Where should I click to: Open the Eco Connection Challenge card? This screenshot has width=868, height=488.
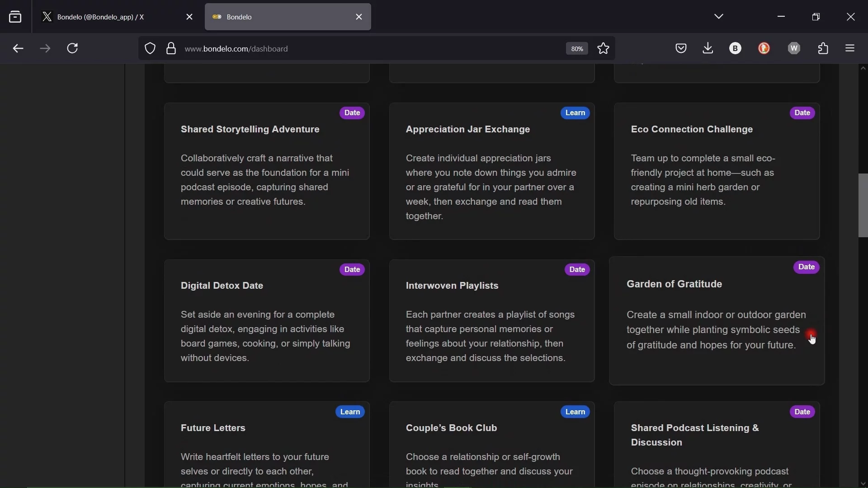pos(717,171)
